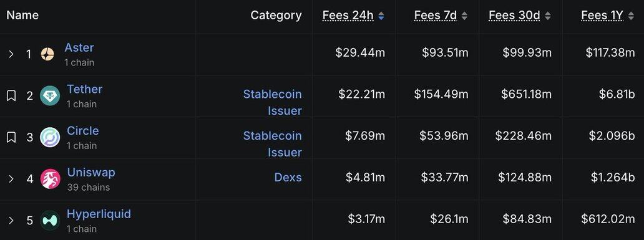Open the Dexs category link
Viewport: 644px width, 240px height.
288,177
